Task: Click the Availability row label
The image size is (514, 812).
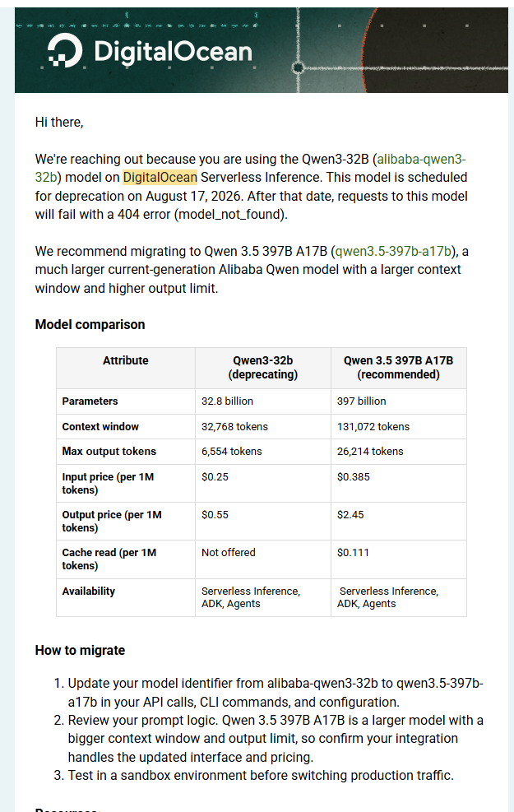Action: pos(89,591)
